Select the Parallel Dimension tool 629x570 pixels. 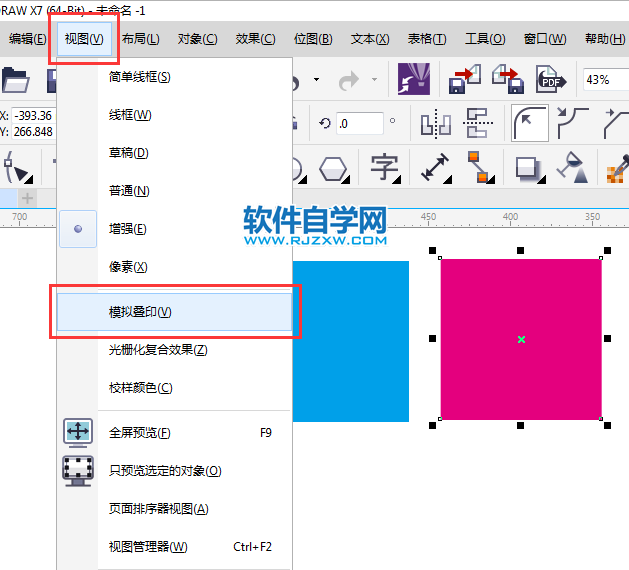[435, 167]
